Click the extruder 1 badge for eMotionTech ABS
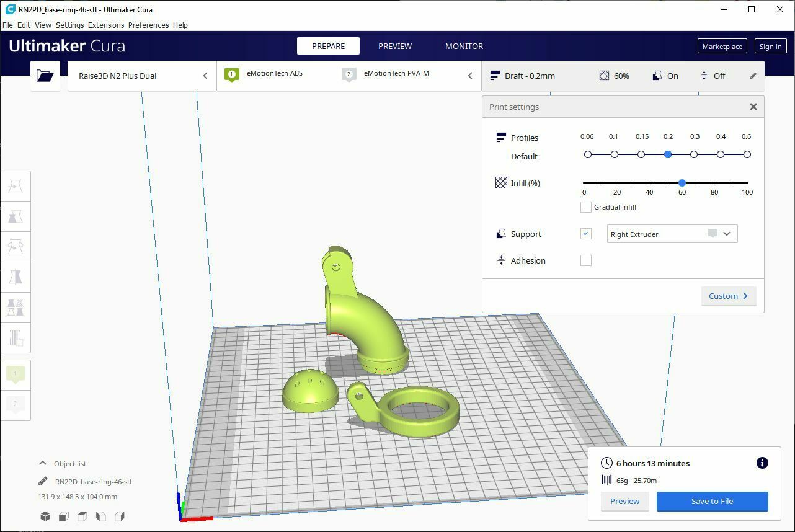795x532 pixels. pos(231,75)
